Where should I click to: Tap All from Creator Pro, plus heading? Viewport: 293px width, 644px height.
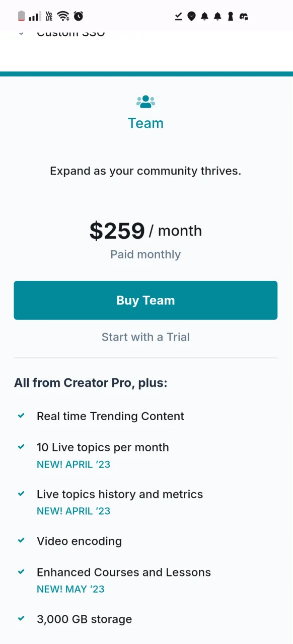(91, 383)
